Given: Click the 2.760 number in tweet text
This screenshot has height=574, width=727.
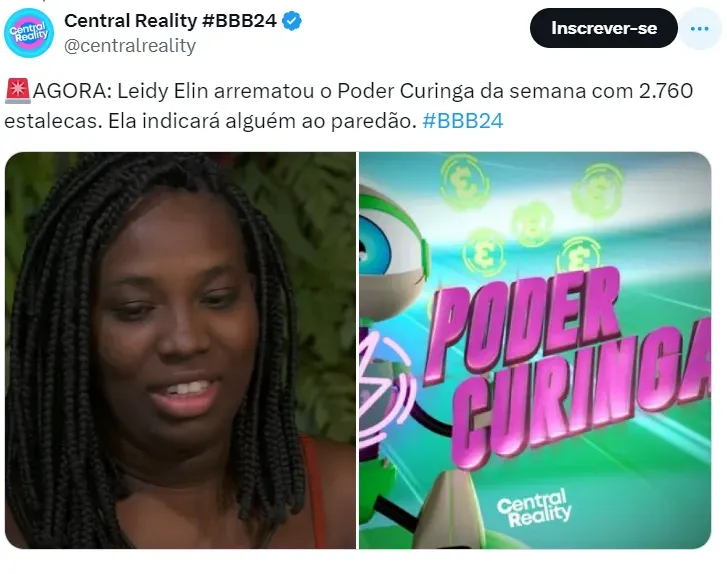Looking at the screenshot, I should (666, 91).
